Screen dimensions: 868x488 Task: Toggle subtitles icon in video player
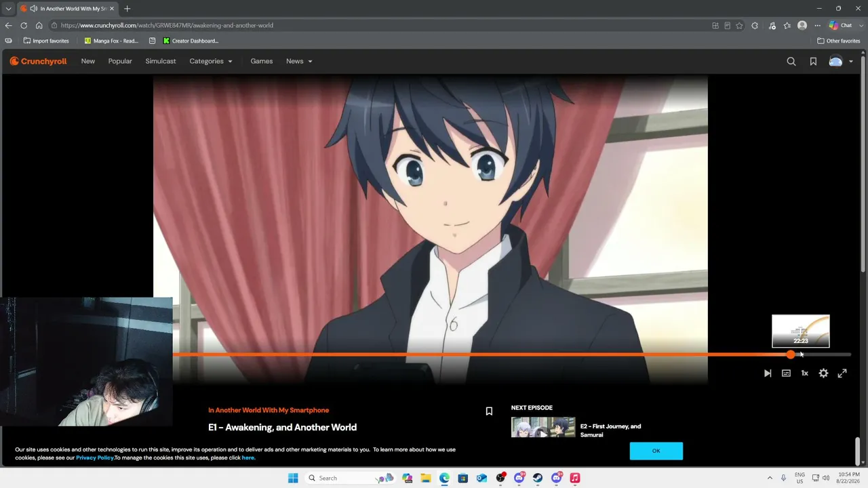[786, 373]
